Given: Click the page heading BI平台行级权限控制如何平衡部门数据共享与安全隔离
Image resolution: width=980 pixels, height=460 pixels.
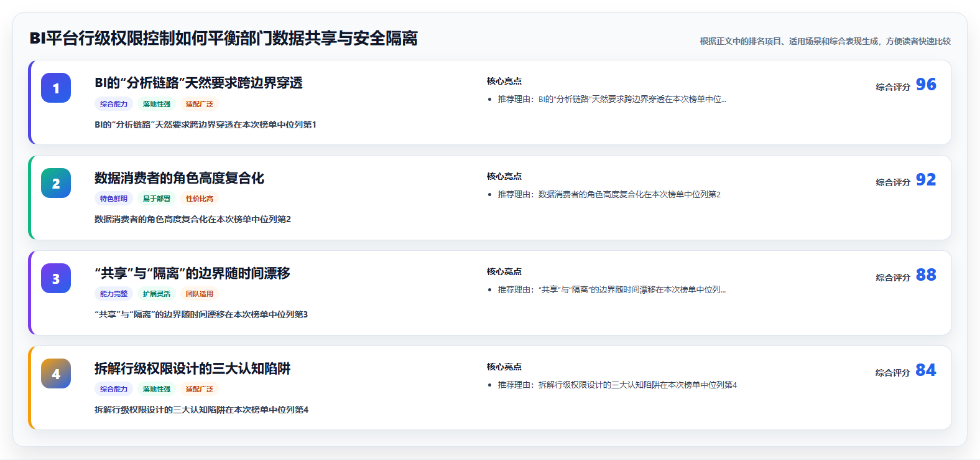Looking at the screenshot, I should [223, 39].
